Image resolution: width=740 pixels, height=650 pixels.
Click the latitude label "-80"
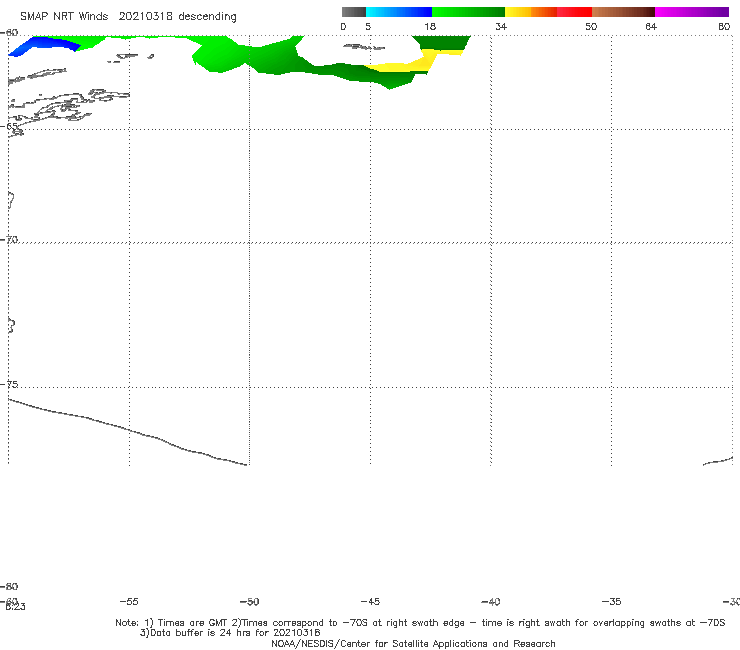tap(9, 586)
